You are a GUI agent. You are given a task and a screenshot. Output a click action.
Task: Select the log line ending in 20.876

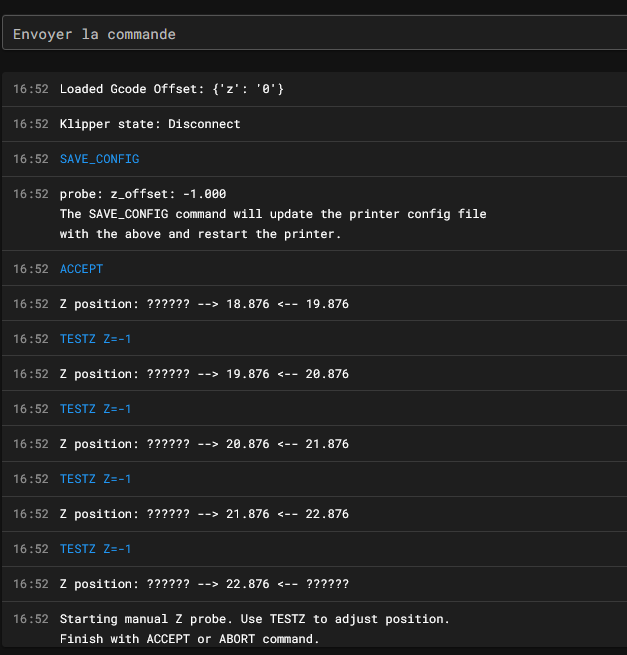315,373
